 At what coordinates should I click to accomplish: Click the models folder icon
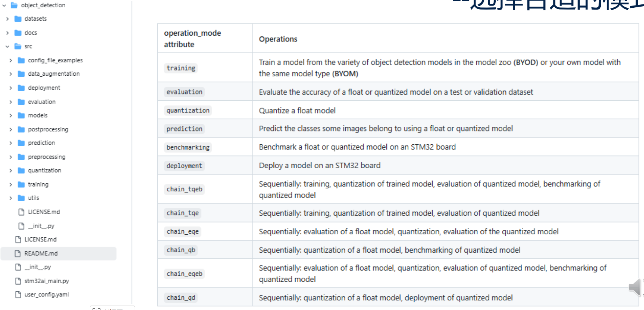point(21,115)
